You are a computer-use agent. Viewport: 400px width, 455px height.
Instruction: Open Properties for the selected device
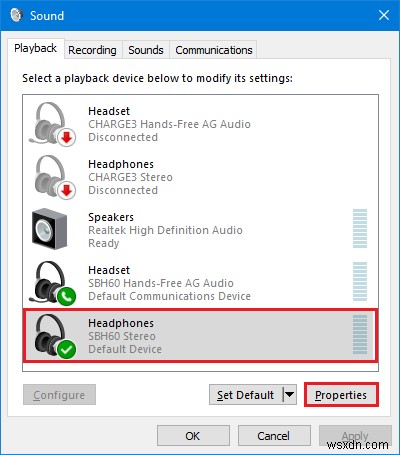click(341, 395)
